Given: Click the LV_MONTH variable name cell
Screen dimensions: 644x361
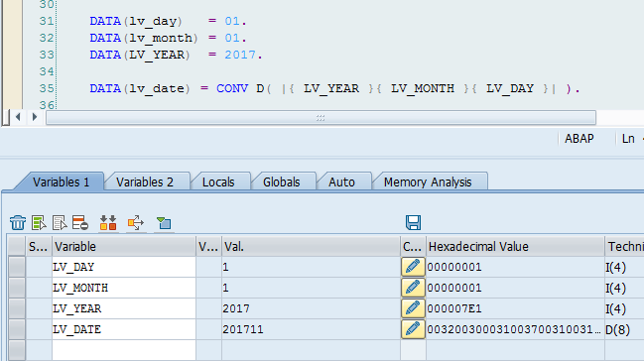Looking at the screenshot, I should 124,288.
